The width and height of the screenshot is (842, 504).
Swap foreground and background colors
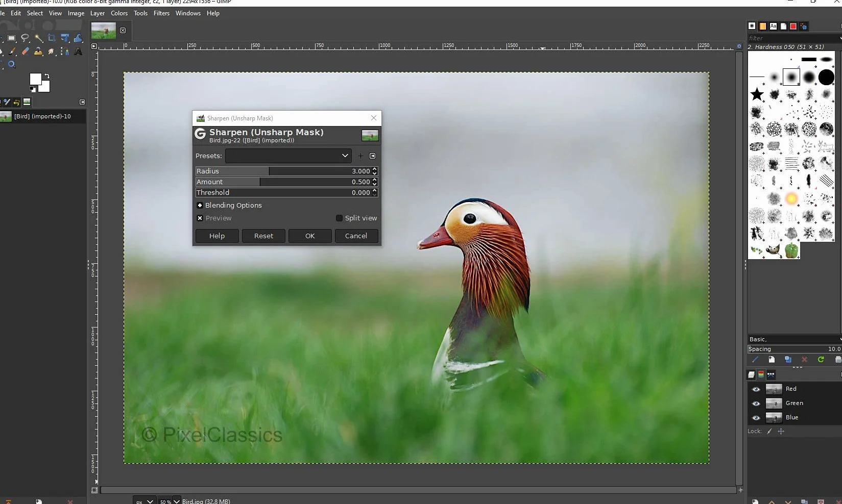click(47, 76)
